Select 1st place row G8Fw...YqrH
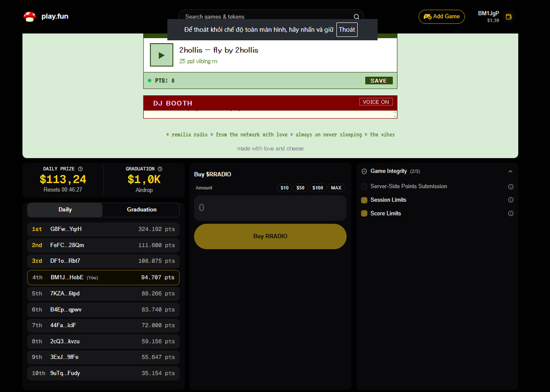This screenshot has width=550, height=392. (103, 229)
